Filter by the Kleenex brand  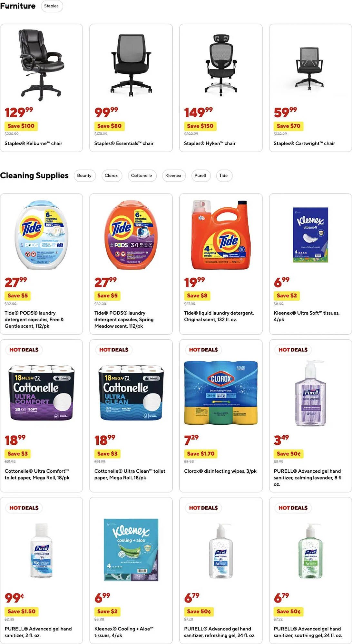(173, 175)
